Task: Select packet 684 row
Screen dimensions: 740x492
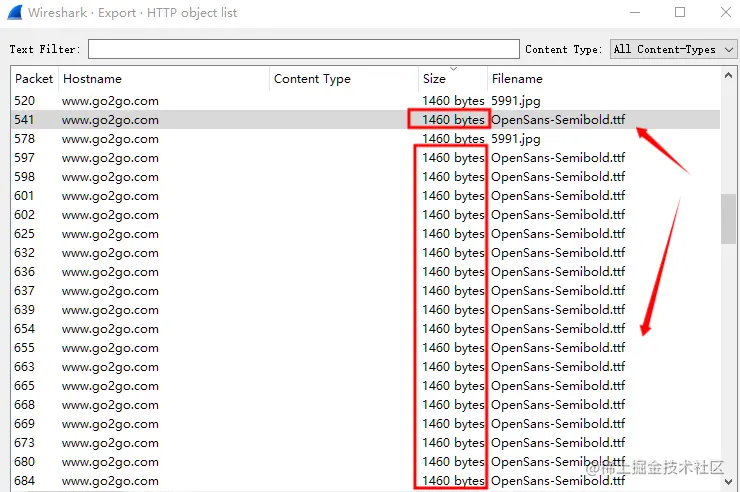Action: coord(366,481)
